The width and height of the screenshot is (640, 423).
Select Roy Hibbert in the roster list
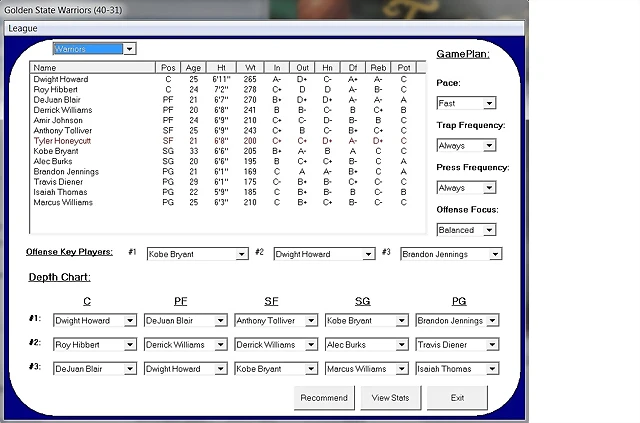(x=228, y=89)
